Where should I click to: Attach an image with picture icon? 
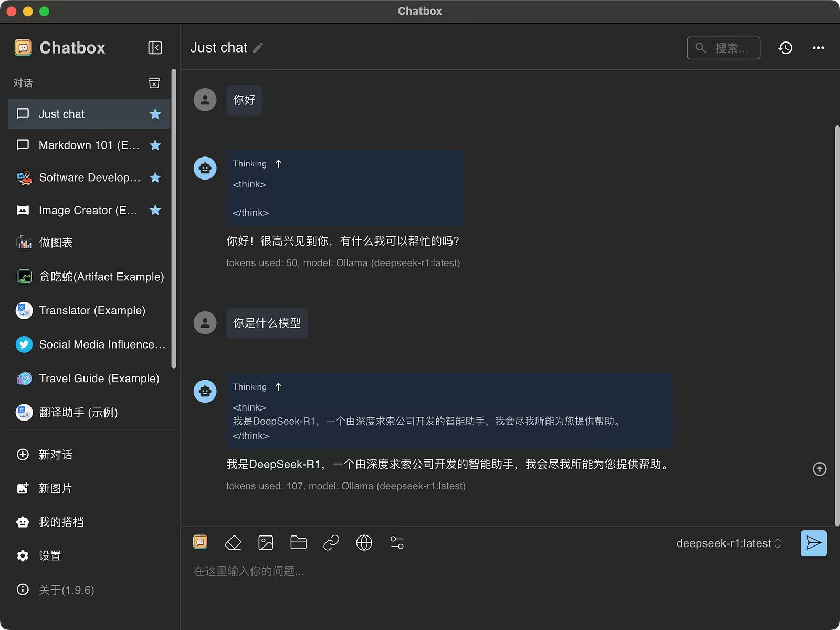pyautogui.click(x=266, y=542)
